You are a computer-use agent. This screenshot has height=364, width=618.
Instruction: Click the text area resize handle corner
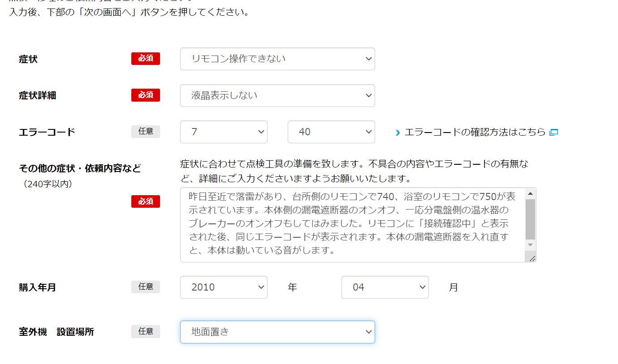coord(532,258)
